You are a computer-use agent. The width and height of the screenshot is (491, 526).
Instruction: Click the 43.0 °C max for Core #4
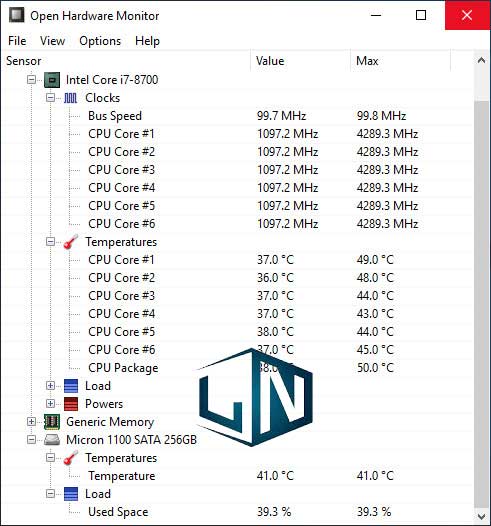375,314
